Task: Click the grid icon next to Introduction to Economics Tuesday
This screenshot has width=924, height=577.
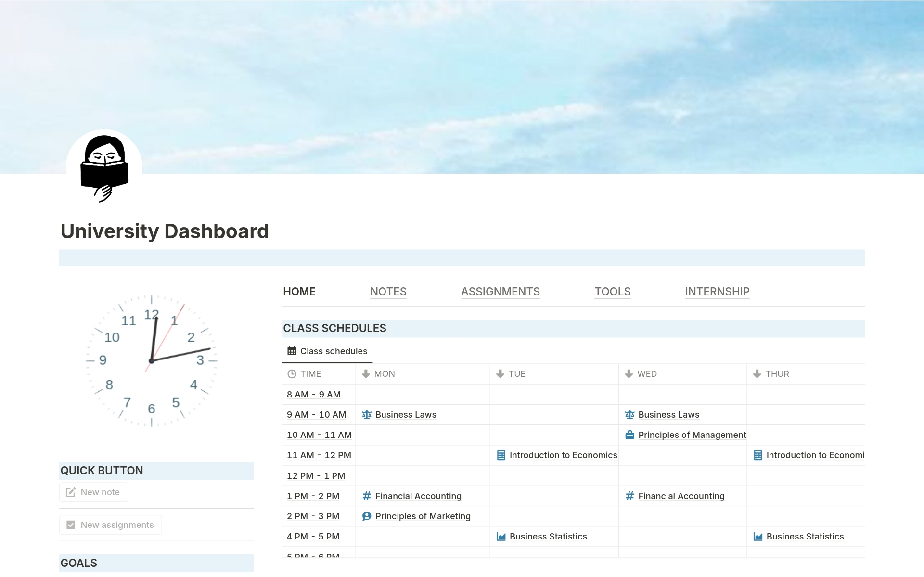Action: click(x=500, y=455)
